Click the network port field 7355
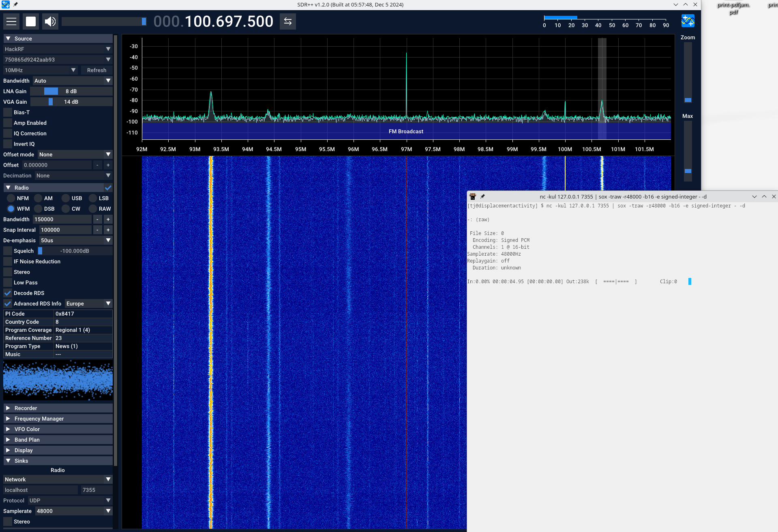Image resolution: width=778 pixels, height=532 pixels. pyautogui.click(x=96, y=490)
